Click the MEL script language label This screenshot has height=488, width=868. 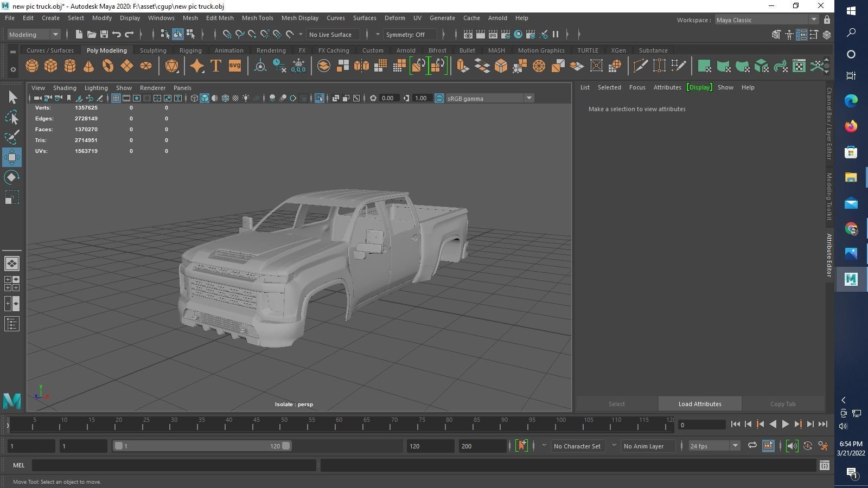18,465
